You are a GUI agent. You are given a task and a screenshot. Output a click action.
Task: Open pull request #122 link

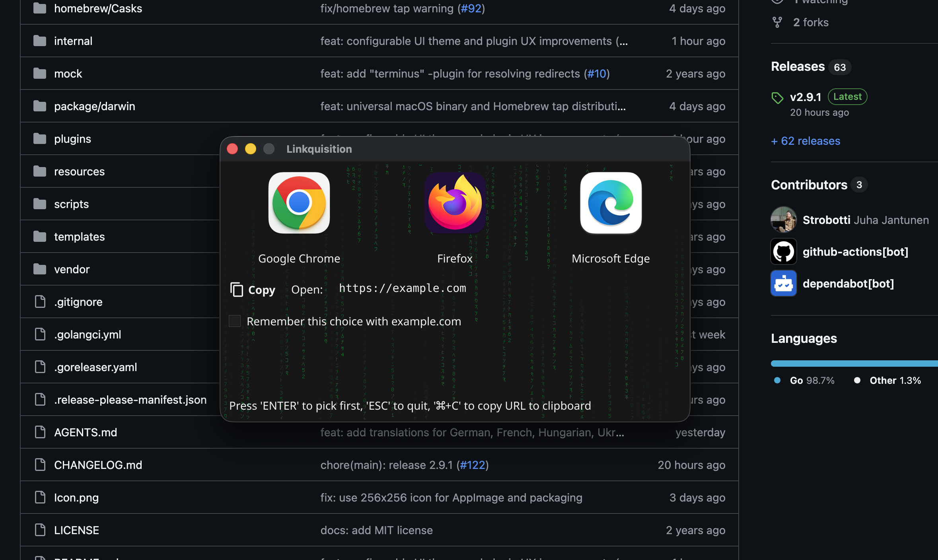click(x=473, y=465)
